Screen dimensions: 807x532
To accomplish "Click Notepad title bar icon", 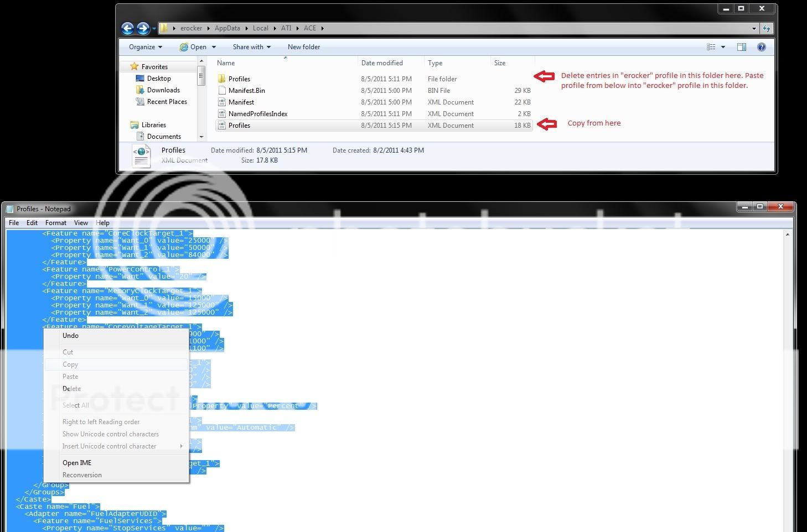I will pyautogui.click(x=9, y=208).
